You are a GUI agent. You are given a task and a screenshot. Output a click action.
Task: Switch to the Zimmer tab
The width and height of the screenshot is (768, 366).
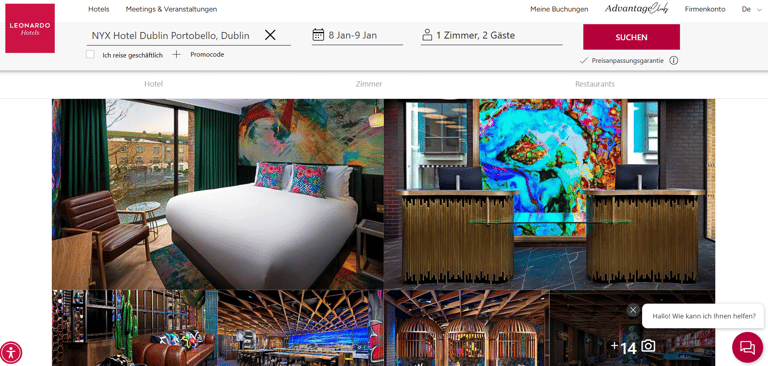point(369,84)
